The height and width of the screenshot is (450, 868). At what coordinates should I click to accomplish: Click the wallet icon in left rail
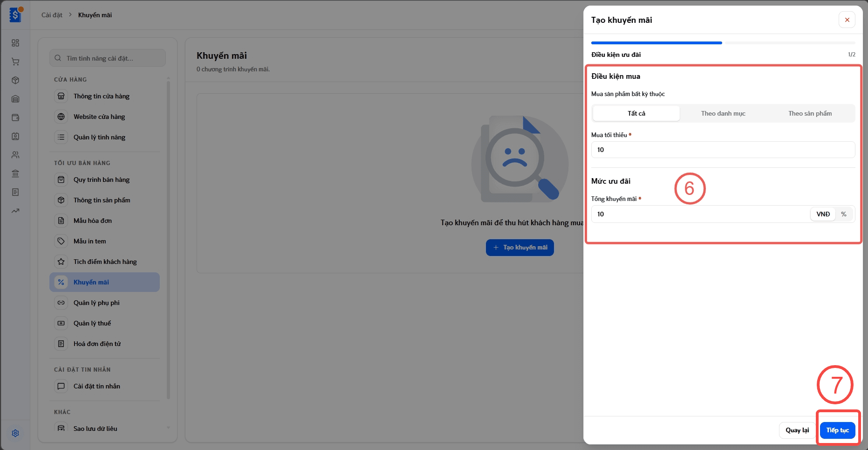(x=15, y=118)
